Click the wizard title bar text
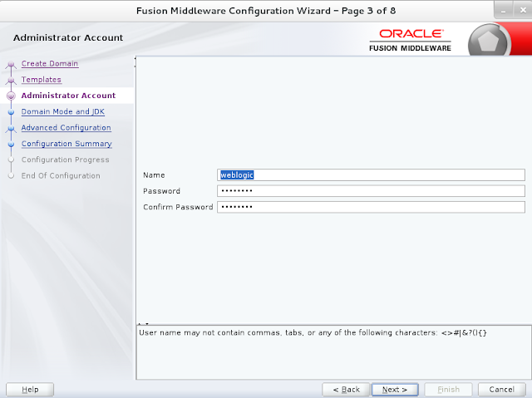The height and width of the screenshot is (398, 532). pyautogui.click(x=266, y=11)
